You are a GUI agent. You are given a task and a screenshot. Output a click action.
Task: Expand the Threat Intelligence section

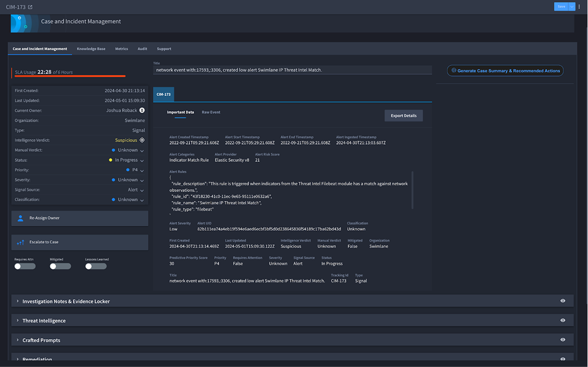tap(18, 321)
